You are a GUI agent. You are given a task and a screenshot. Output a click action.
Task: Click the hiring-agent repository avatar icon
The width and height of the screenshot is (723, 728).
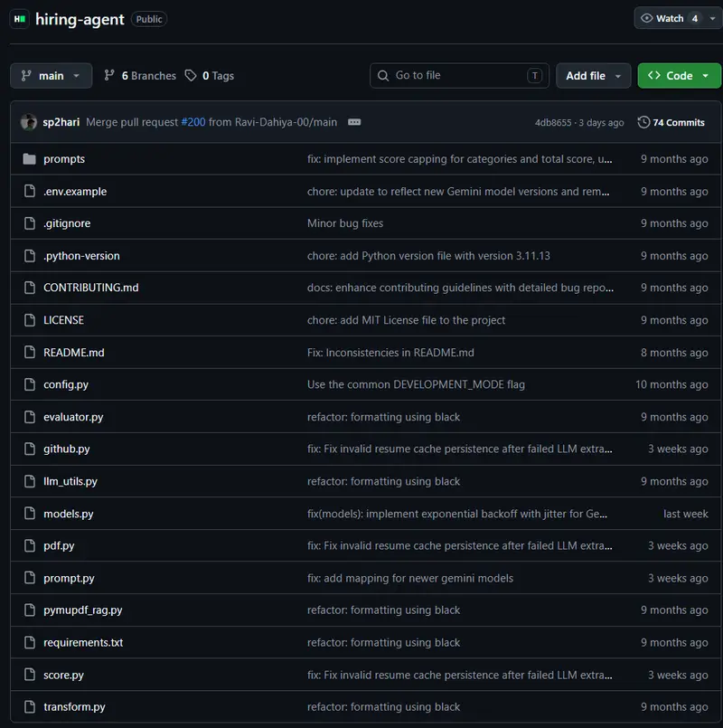[20, 19]
